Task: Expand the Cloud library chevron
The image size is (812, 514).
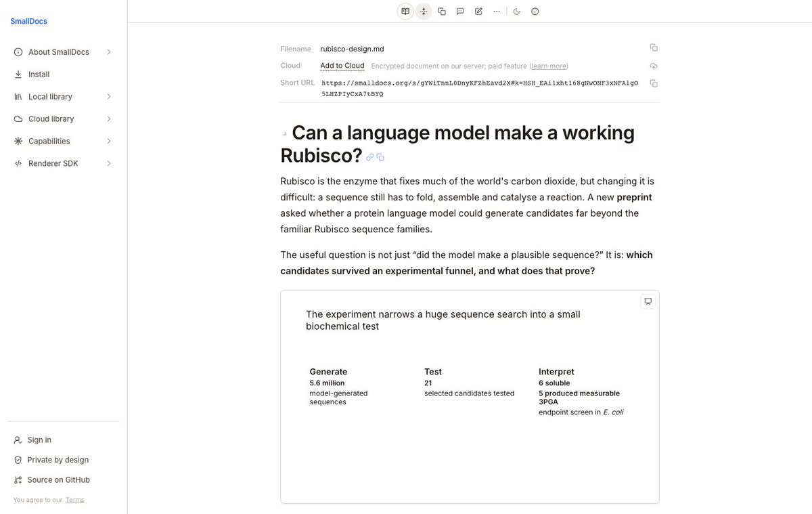Action: click(x=109, y=119)
